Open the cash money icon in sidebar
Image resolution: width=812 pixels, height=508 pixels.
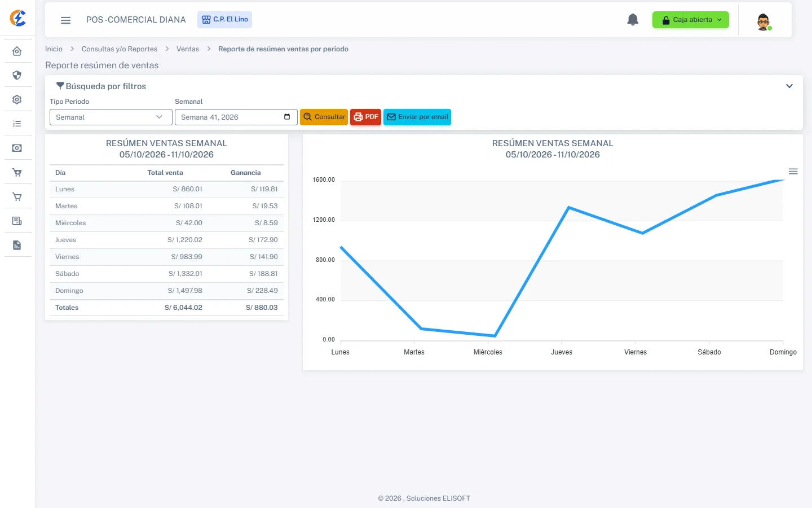(x=17, y=148)
